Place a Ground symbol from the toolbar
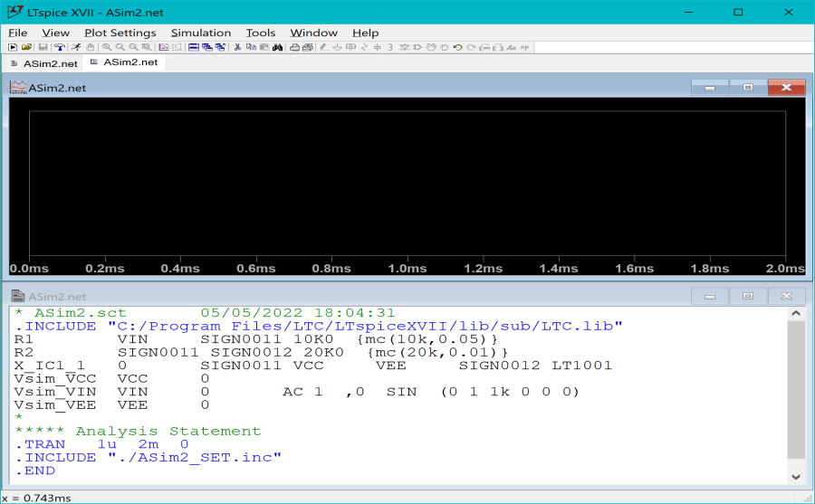The image size is (815, 504). [338, 47]
